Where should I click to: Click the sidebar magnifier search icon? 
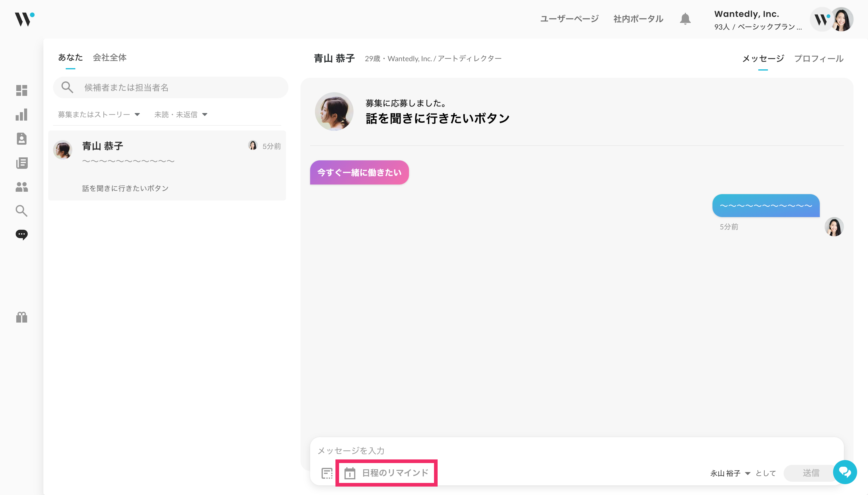point(21,211)
